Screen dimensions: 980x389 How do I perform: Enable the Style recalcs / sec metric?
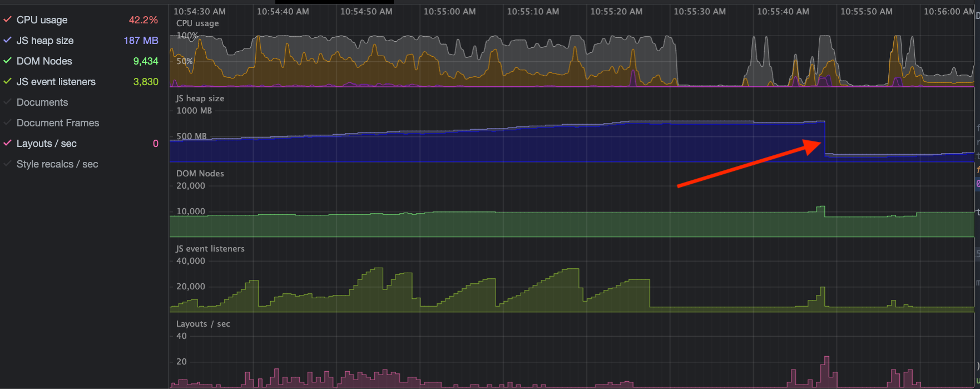coord(7,164)
